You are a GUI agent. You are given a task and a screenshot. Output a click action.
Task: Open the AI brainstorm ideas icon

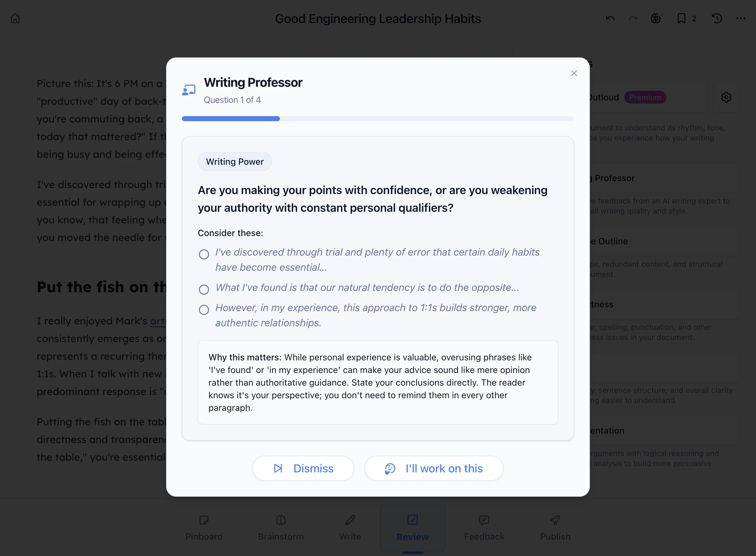656,19
